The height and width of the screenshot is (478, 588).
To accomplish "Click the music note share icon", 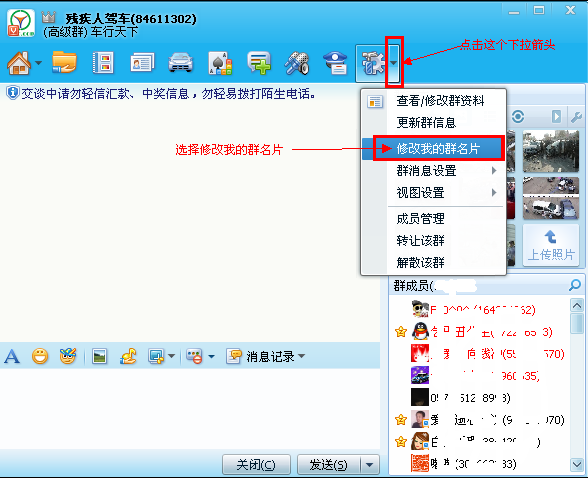I will 128,356.
